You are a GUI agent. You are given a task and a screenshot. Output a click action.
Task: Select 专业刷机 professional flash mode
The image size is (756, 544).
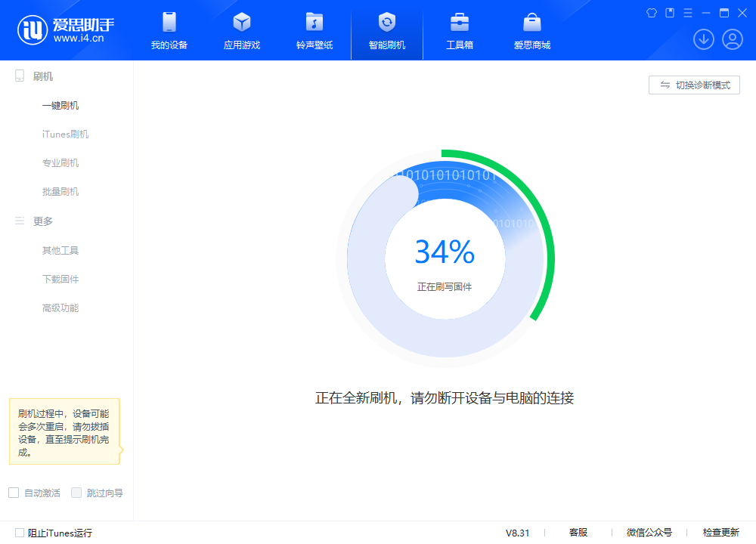[x=60, y=162]
